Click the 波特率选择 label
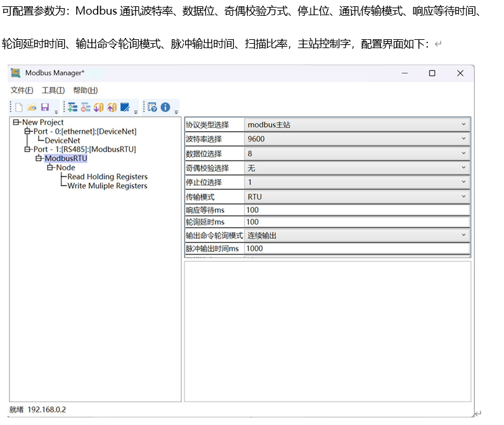 204,139
